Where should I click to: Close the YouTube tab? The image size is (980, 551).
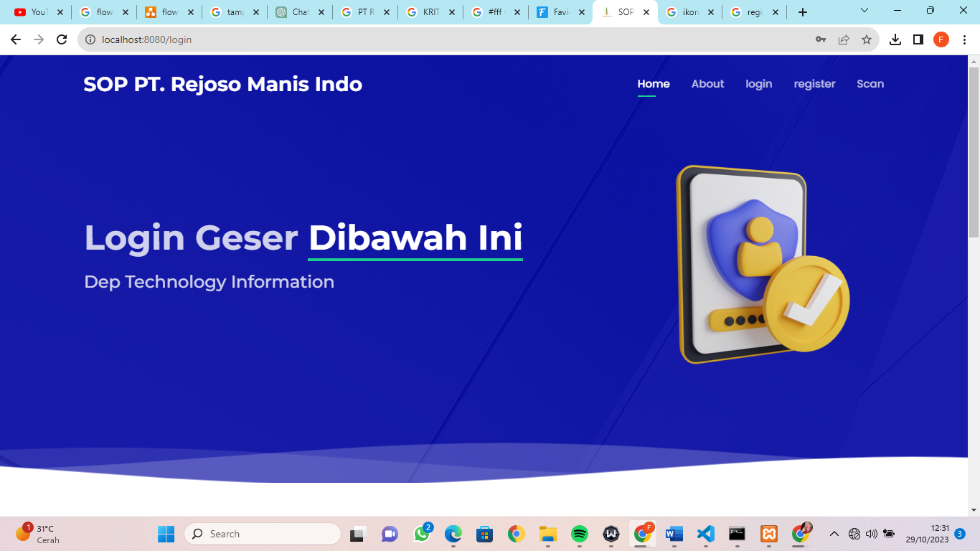(60, 12)
